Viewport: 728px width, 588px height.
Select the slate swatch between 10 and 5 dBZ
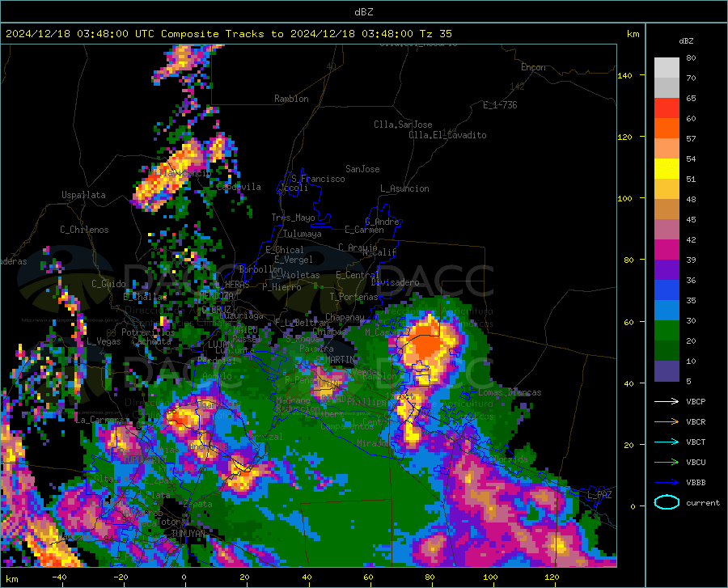click(667, 371)
